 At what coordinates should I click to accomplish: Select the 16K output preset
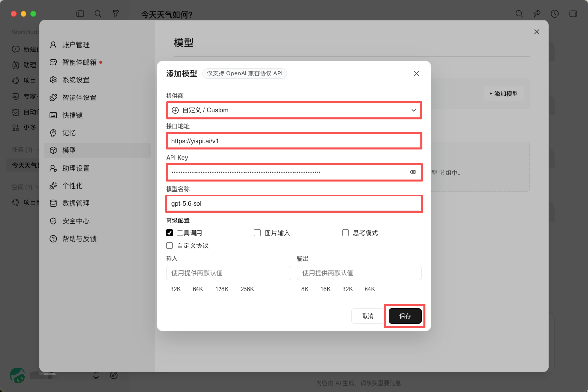[x=326, y=289]
